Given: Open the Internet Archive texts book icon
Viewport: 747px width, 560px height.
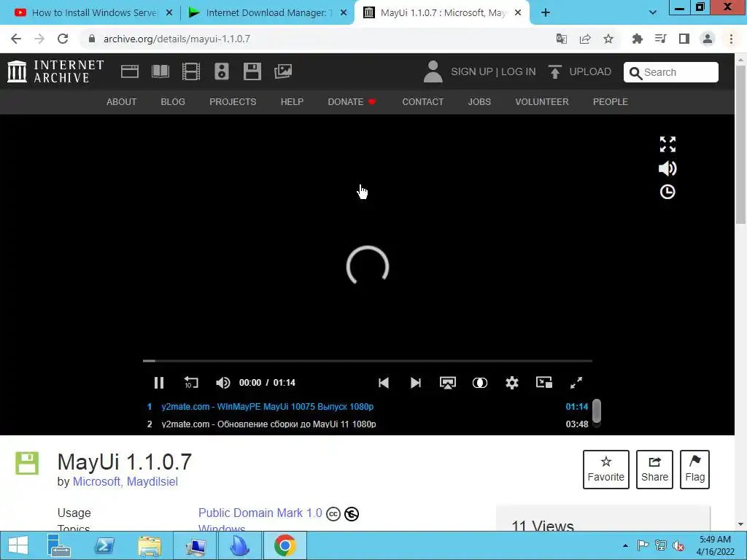Looking at the screenshot, I should tap(160, 71).
